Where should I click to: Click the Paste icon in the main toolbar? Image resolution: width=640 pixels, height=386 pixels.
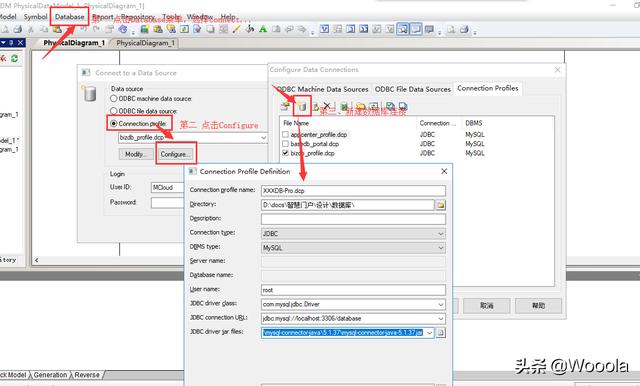(x=57, y=29)
